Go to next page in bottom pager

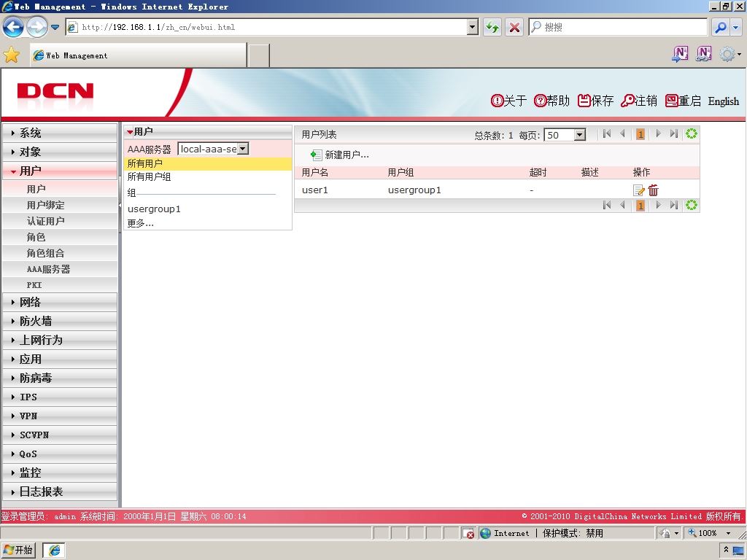[x=659, y=205]
